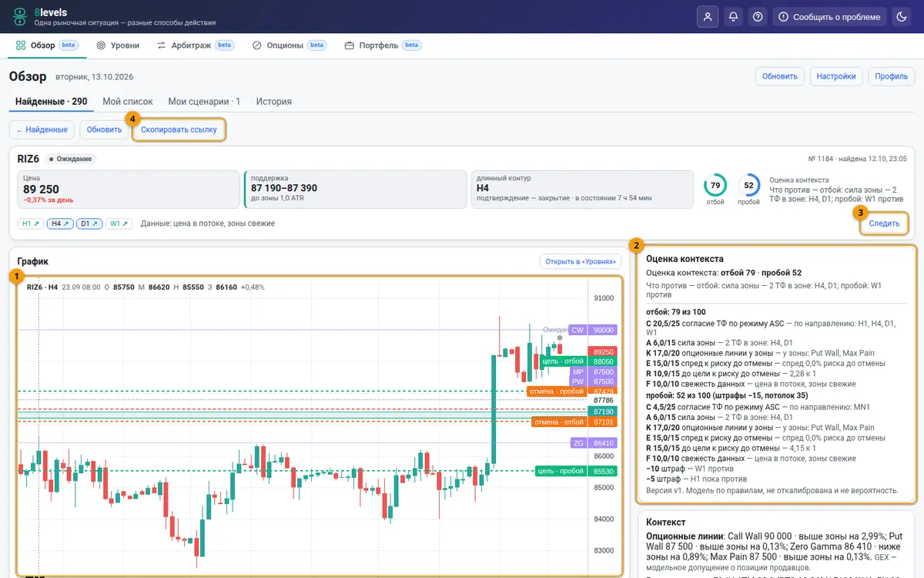Select the D1 timeframe chip
Image resolution: width=924 pixels, height=578 pixels.
point(89,223)
